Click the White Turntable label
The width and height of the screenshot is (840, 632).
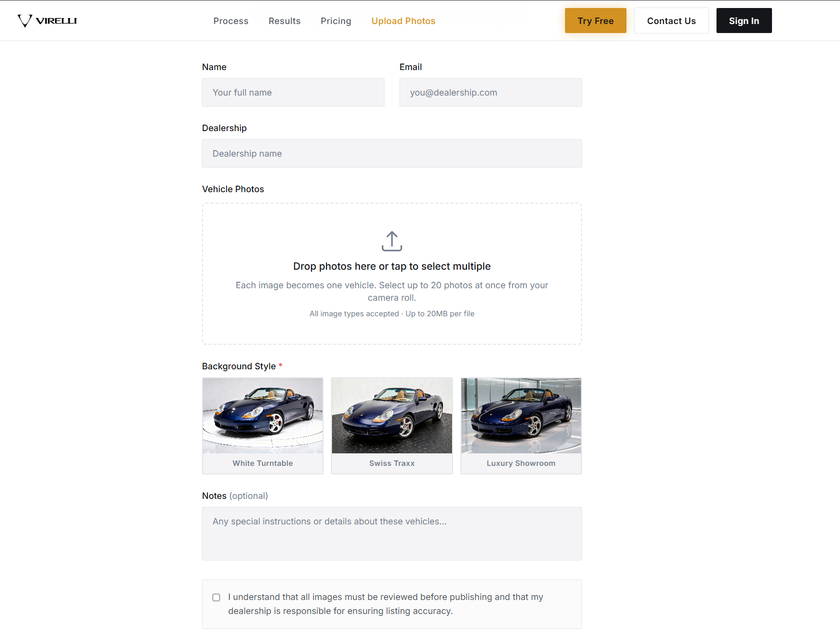[x=262, y=463]
